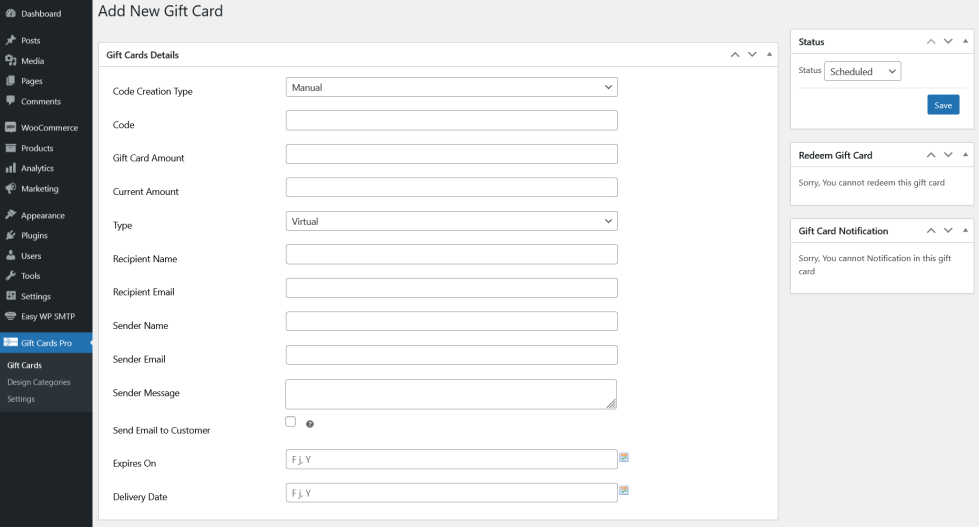Click the Plugins icon in sidebar
The width and height of the screenshot is (979, 527).
(10, 236)
